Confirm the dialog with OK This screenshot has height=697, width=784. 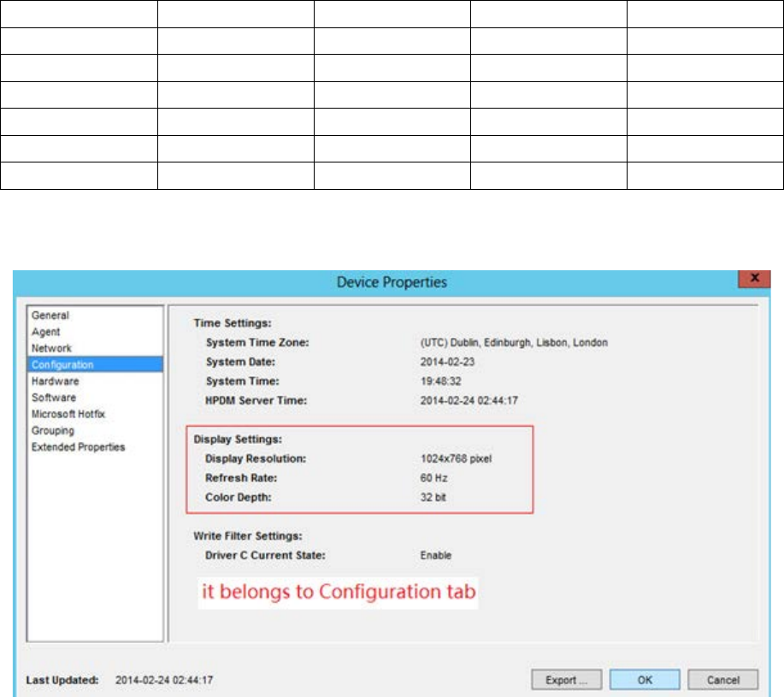[x=645, y=680]
